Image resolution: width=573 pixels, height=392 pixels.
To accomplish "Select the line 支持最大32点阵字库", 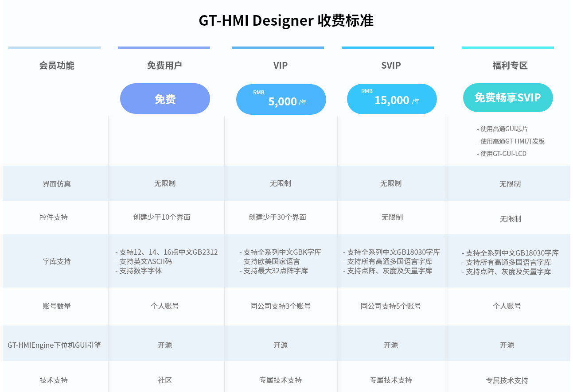I will pyautogui.click(x=276, y=271).
